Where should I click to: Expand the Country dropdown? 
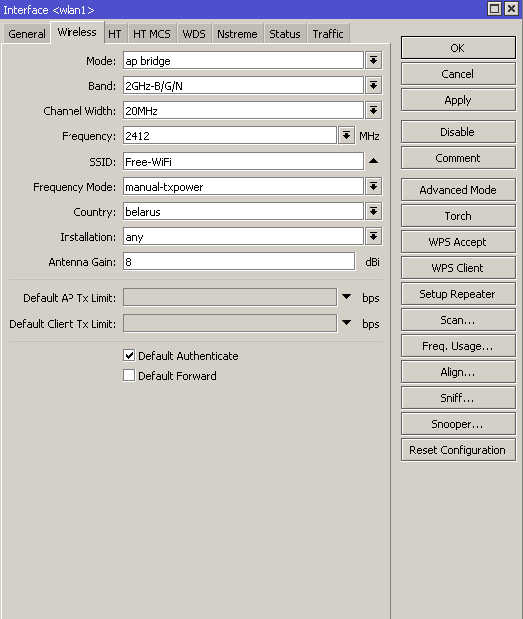[373, 211]
